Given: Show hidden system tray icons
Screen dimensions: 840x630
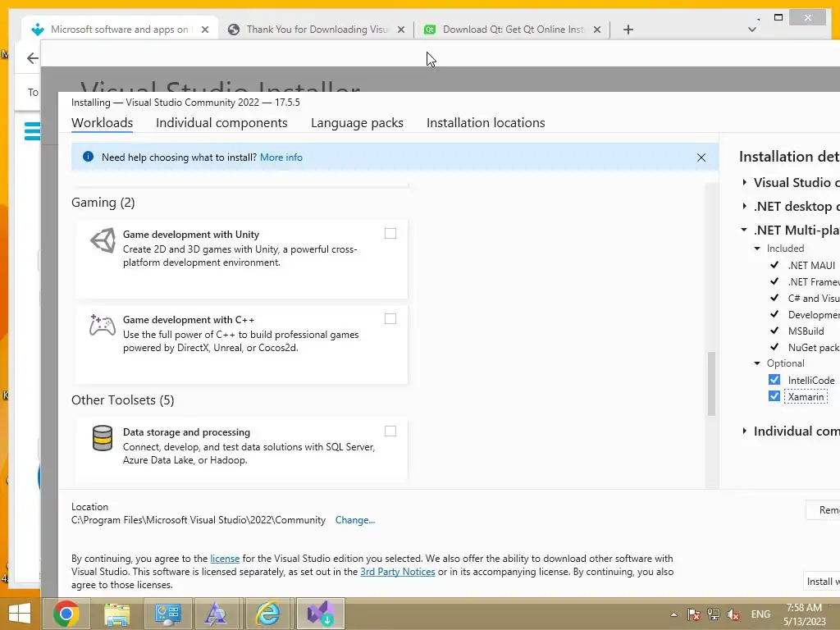Looking at the screenshot, I should pos(674,614).
